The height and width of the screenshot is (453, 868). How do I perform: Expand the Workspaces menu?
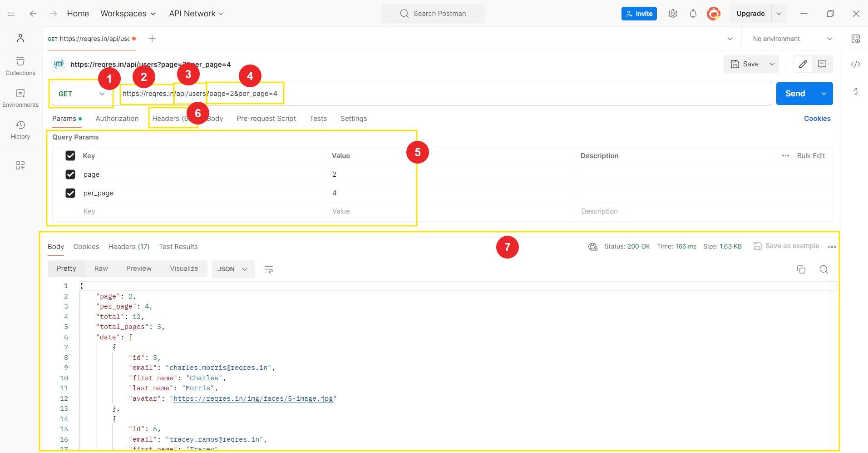click(128, 14)
